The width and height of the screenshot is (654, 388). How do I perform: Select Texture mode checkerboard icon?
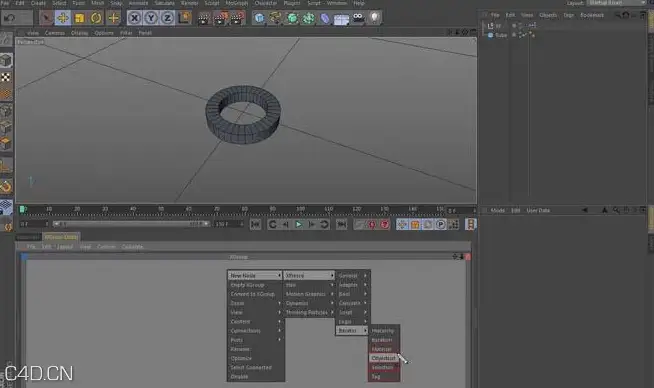coord(6,78)
